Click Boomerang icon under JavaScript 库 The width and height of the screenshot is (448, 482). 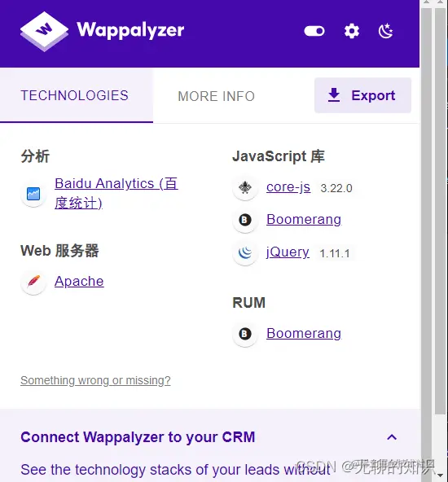[245, 220]
